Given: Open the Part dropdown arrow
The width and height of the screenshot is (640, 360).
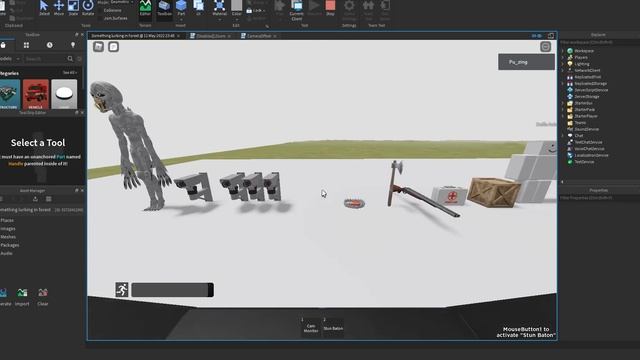Looking at the screenshot, I should 181,19.
